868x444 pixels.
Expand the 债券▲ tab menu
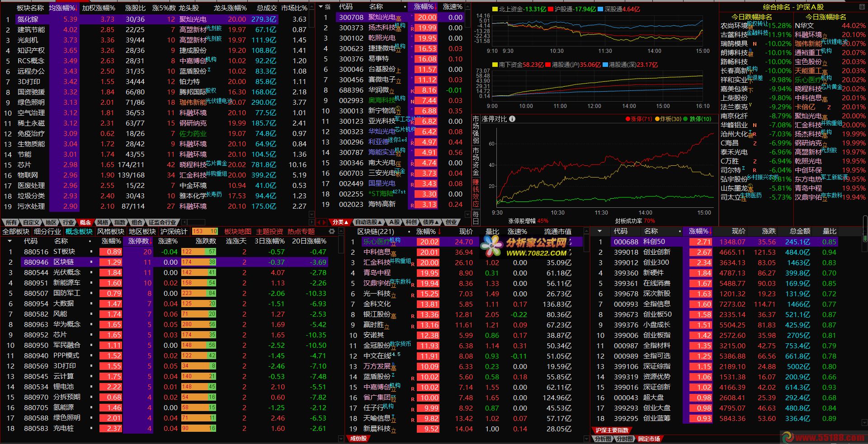[430, 222]
